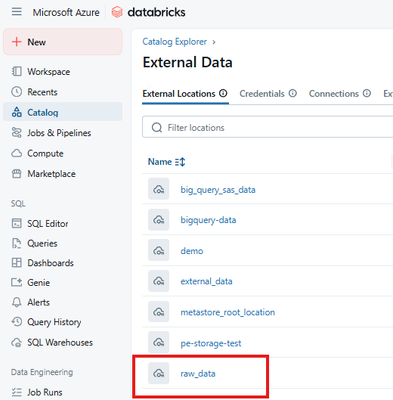Click the raw_data location icon
Viewport: 393px width, 400px height.
coord(159,373)
